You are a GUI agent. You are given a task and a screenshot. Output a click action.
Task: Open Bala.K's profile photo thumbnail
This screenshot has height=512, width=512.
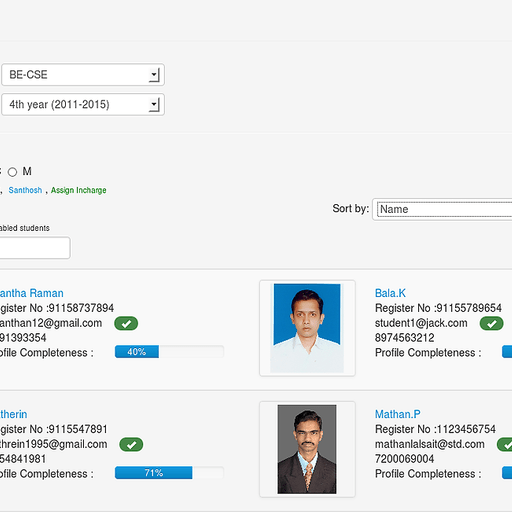307,328
